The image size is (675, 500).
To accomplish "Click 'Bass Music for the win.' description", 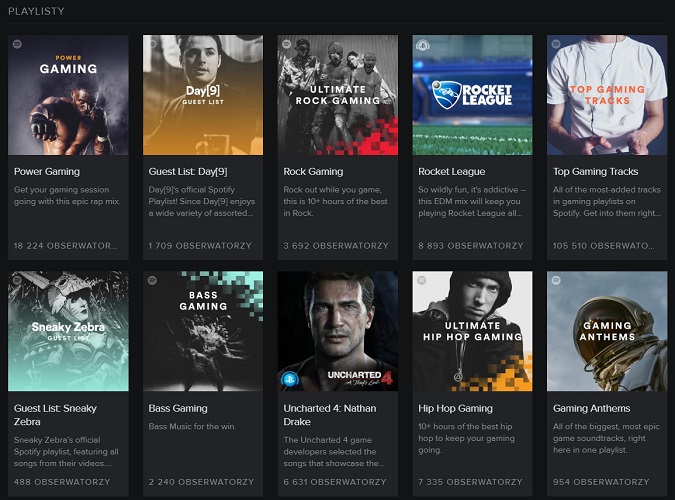I will point(192,426).
